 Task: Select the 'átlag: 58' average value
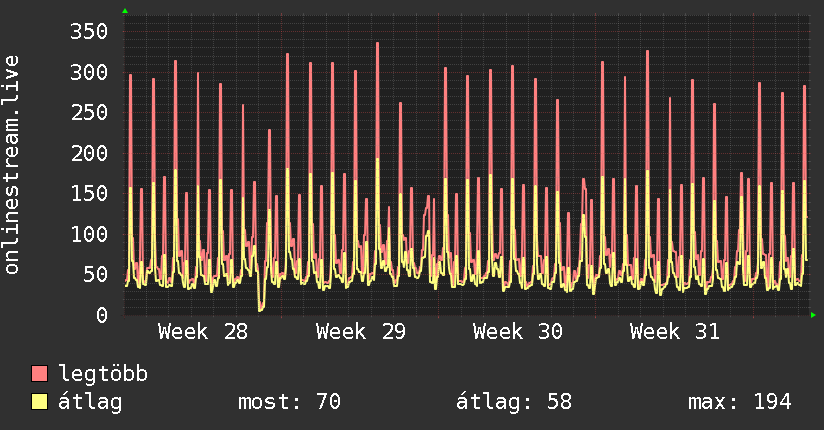(513, 402)
